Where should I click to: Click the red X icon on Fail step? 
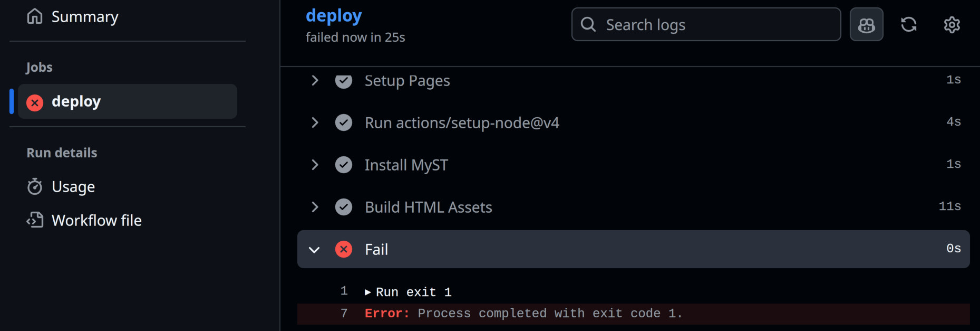344,249
